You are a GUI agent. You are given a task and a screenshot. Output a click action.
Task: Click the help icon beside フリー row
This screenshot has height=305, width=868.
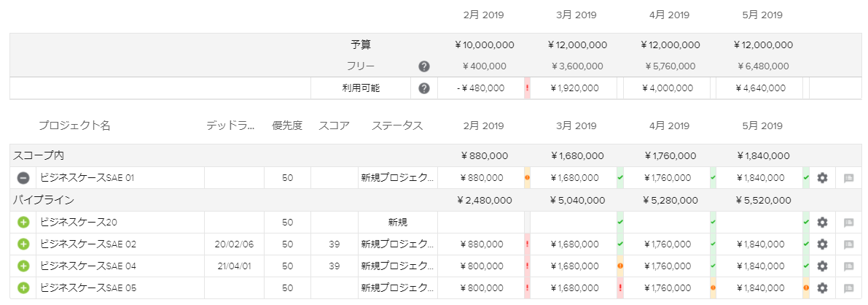coord(424,66)
